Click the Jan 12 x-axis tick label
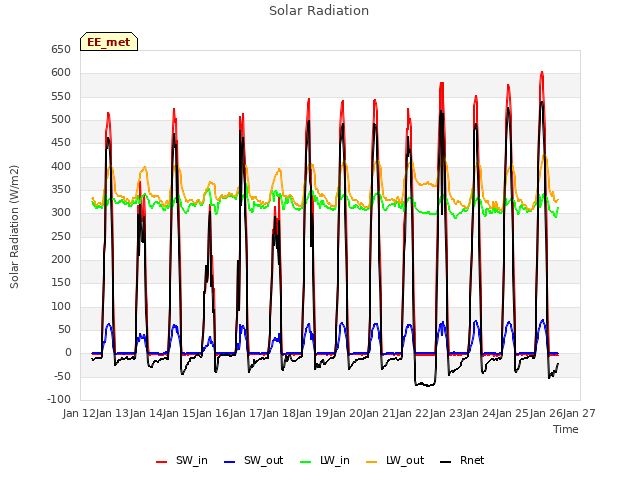The width and height of the screenshot is (640, 480). [79, 413]
